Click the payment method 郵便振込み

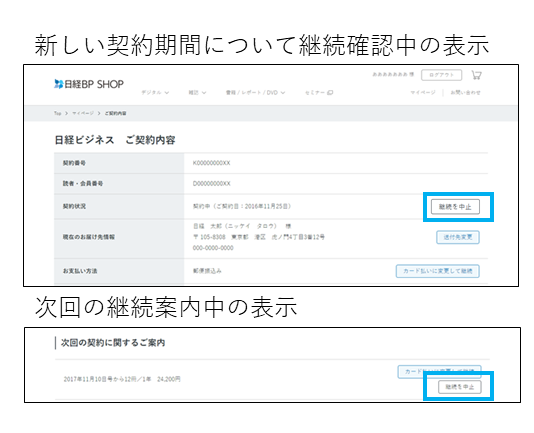(x=207, y=271)
